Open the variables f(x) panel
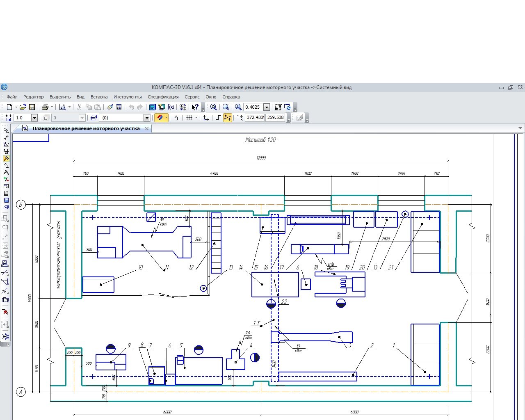The image size is (525, 420). (x=171, y=107)
